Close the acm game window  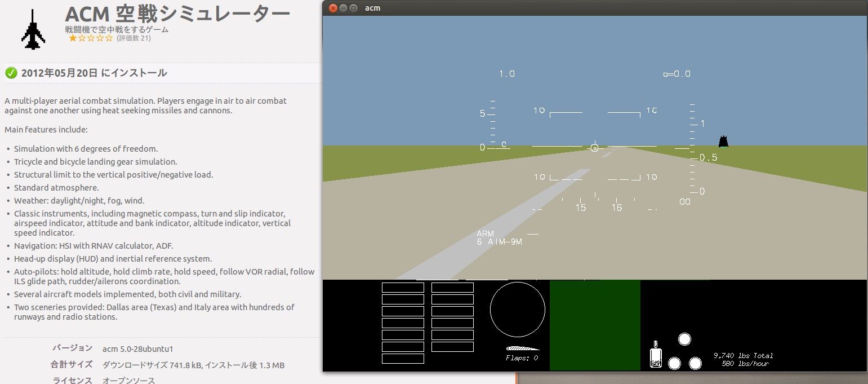tap(332, 8)
